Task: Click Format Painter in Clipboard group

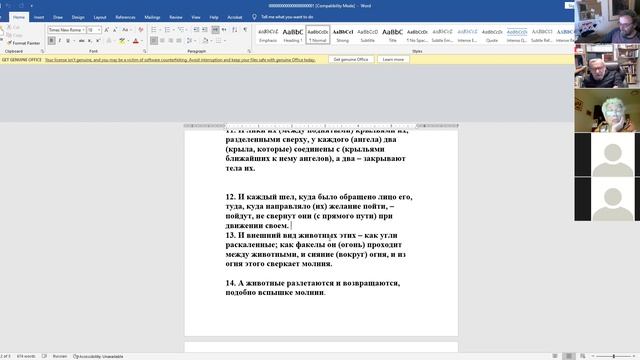Action: point(25,43)
